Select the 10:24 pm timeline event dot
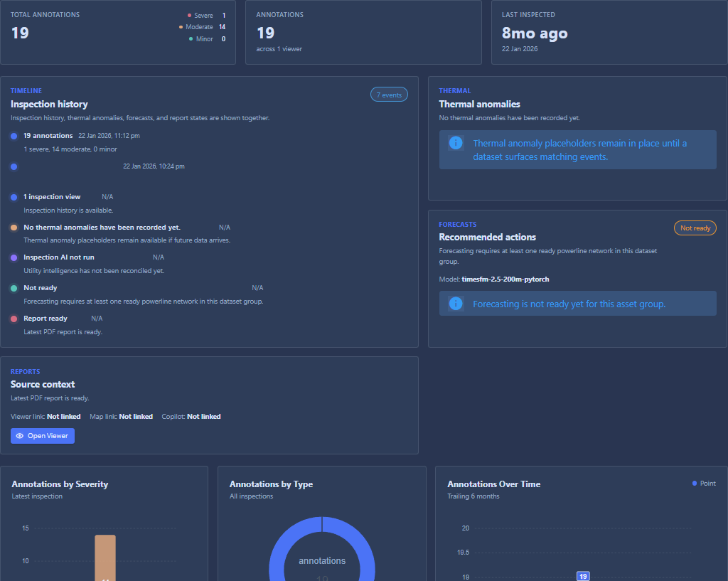Image resolution: width=728 pixels, height=581 pixels. pyautogui.click(x=14, y=166)
